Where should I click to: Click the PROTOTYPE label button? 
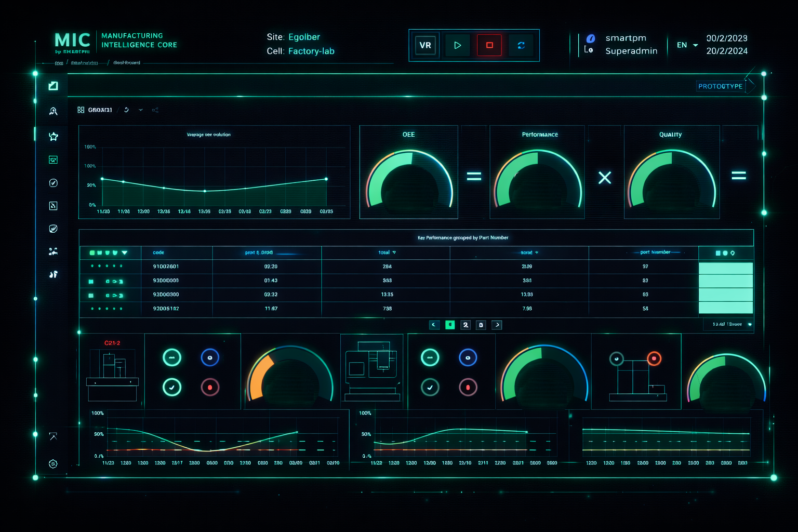(720, 86)
